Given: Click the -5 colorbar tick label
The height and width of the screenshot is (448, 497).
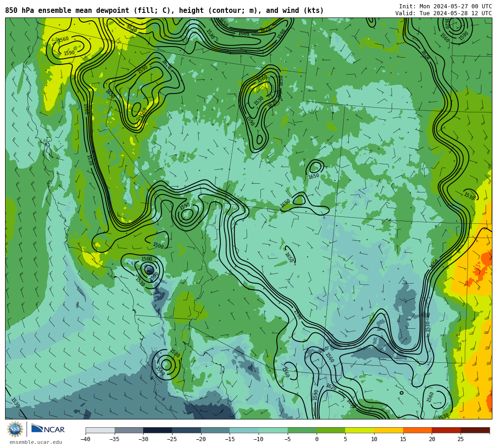Looking at the screenshot, I should pos(287,439).
